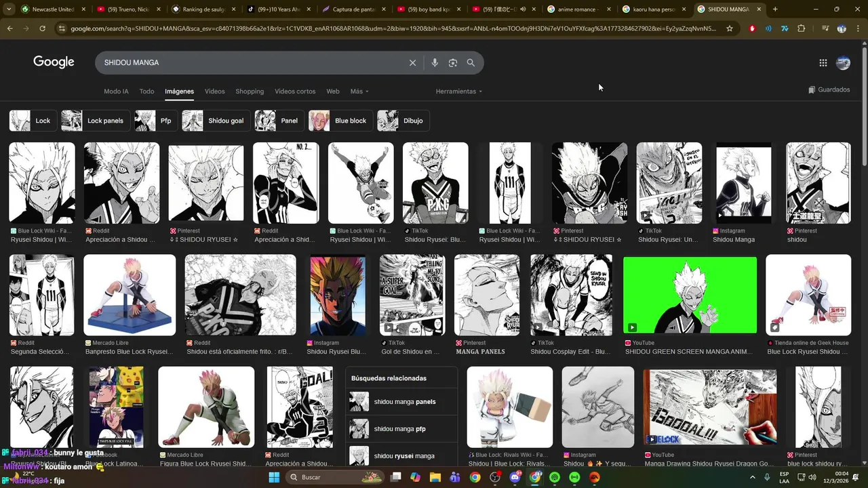Viewport: 868px width, 488px height.
Task: Open Chrome profile avatar in toolbar
Action: 842,28
